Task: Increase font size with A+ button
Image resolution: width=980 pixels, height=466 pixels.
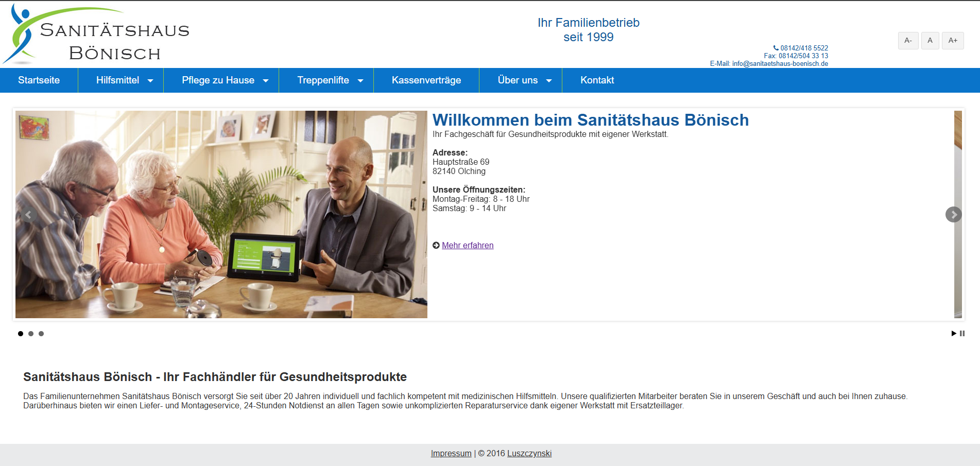Action: coord(953,41)
